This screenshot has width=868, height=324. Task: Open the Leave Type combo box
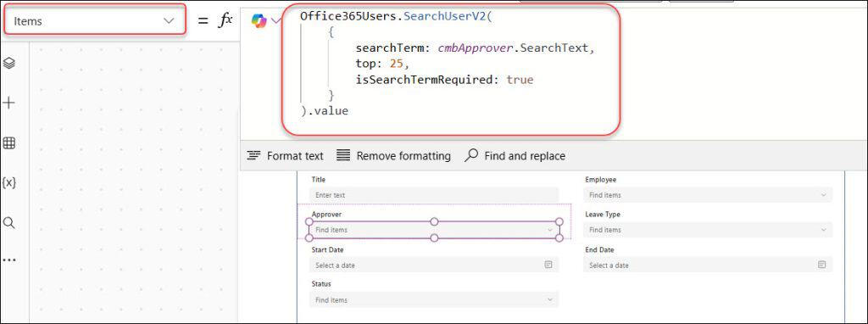[708, 229]
